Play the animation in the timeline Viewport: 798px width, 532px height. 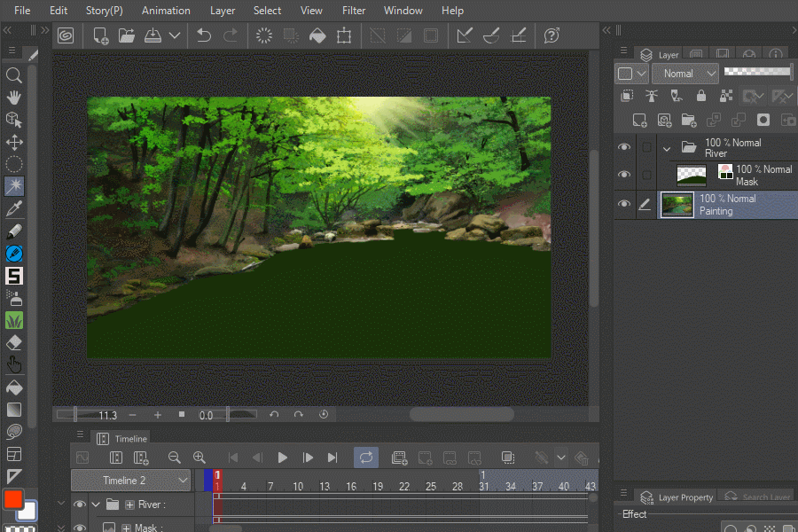tap(283, 458)
